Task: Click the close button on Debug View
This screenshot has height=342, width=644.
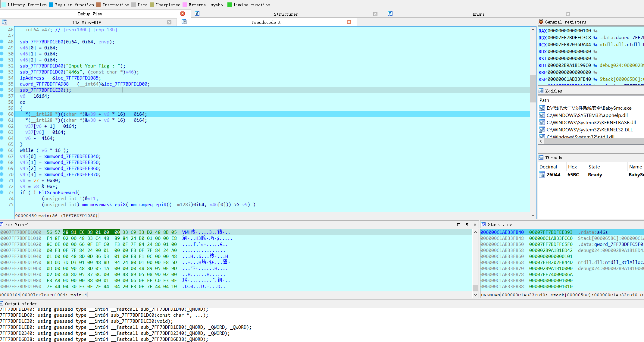Action: tap(182, 14)
